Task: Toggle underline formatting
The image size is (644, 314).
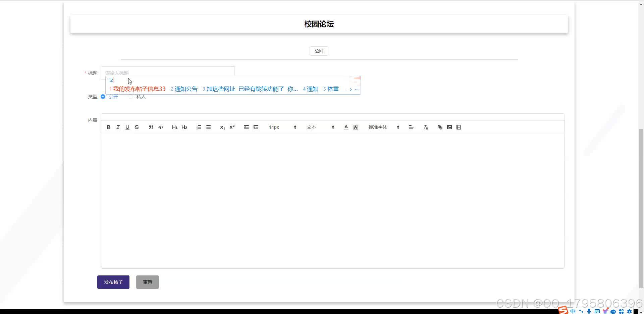Action: 127,127
